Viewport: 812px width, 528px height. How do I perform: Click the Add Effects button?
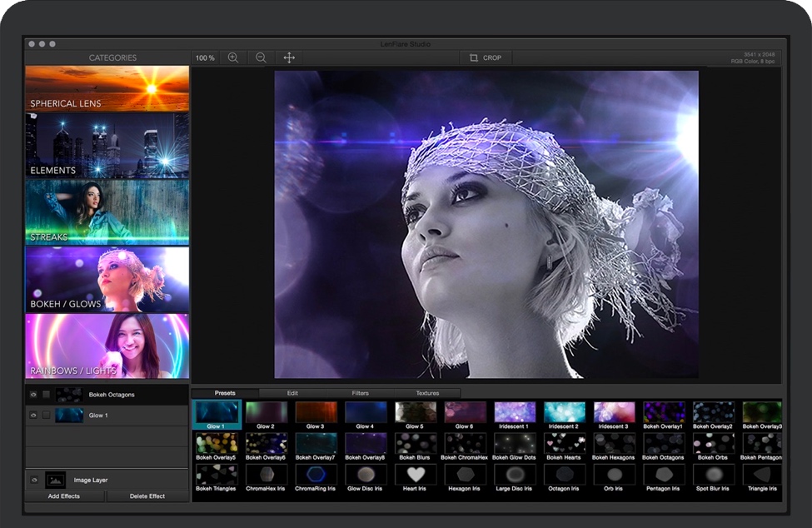[66, 496]
